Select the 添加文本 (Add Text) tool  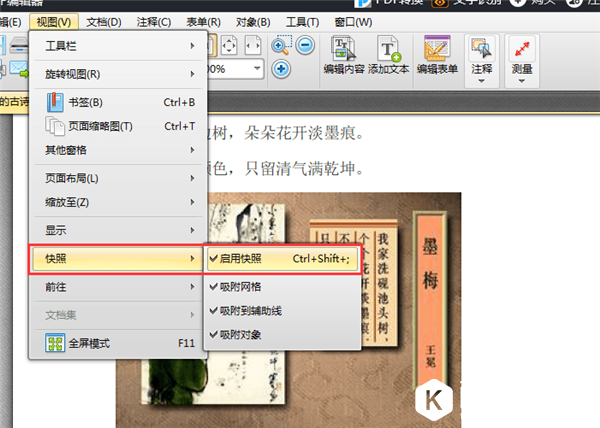[x=390, y=55]
